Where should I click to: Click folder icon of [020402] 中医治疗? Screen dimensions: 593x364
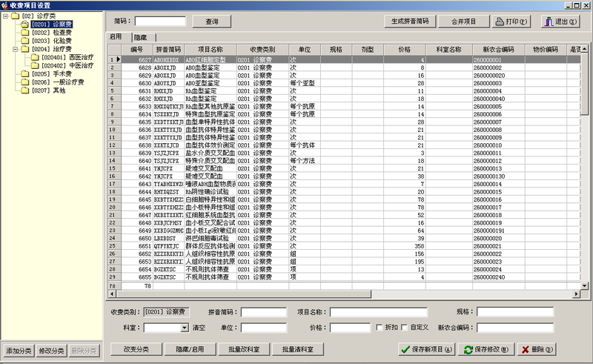35,65
